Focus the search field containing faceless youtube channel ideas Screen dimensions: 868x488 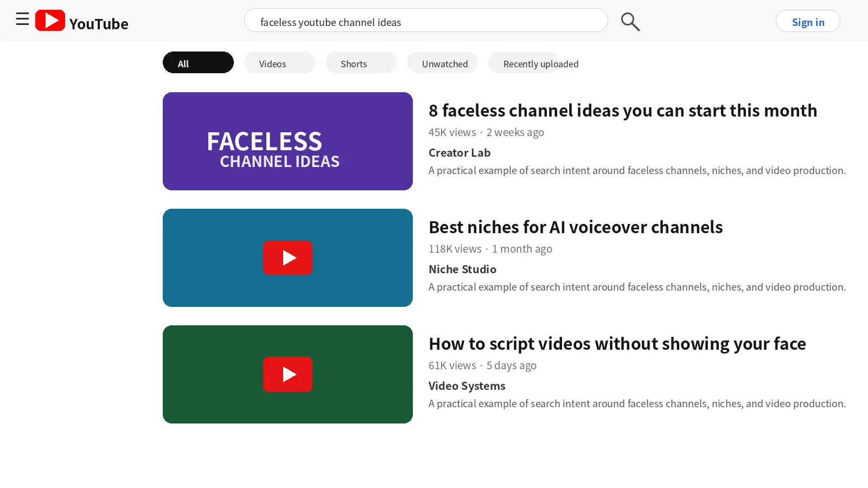click(426, 21)
